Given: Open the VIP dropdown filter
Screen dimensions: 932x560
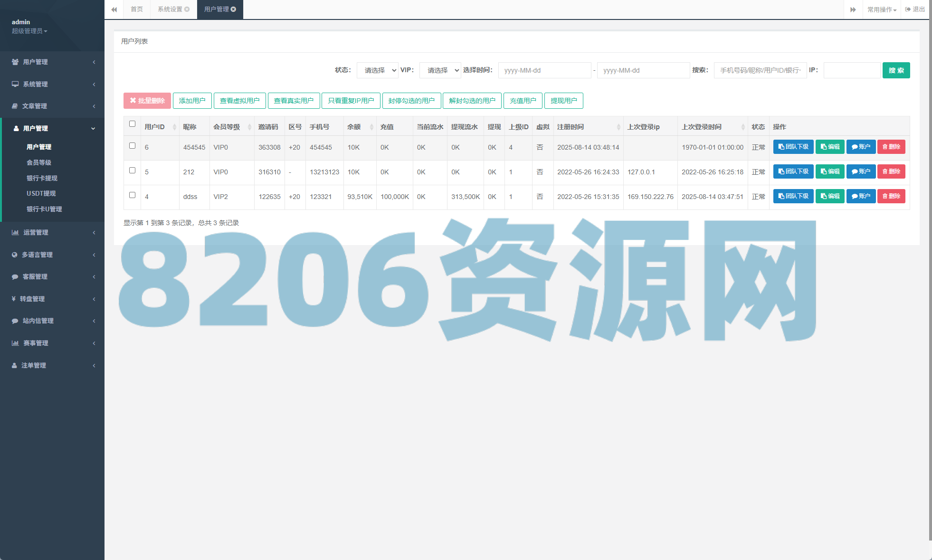Looking at the screenshot, I should tap(440, 70).
